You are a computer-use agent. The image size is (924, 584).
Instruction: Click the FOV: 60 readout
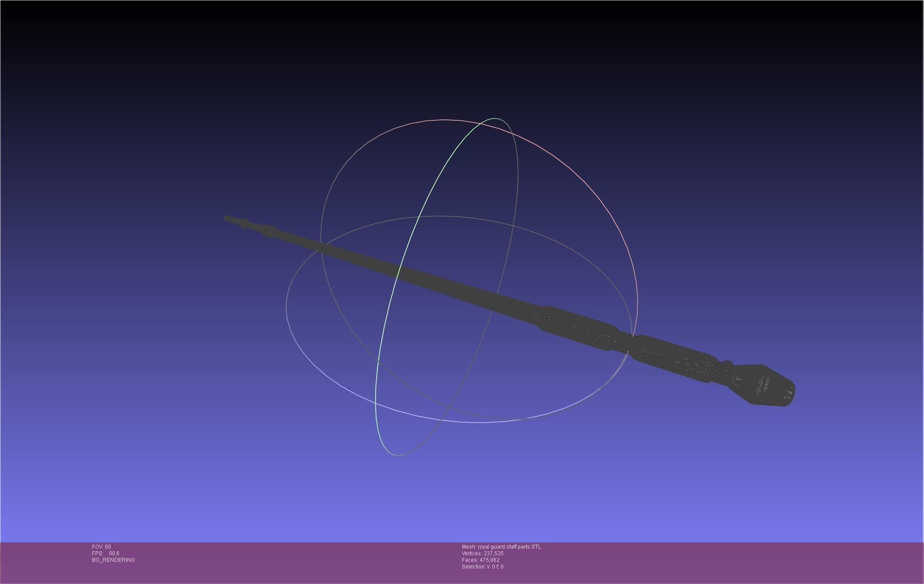coord(101,547)
